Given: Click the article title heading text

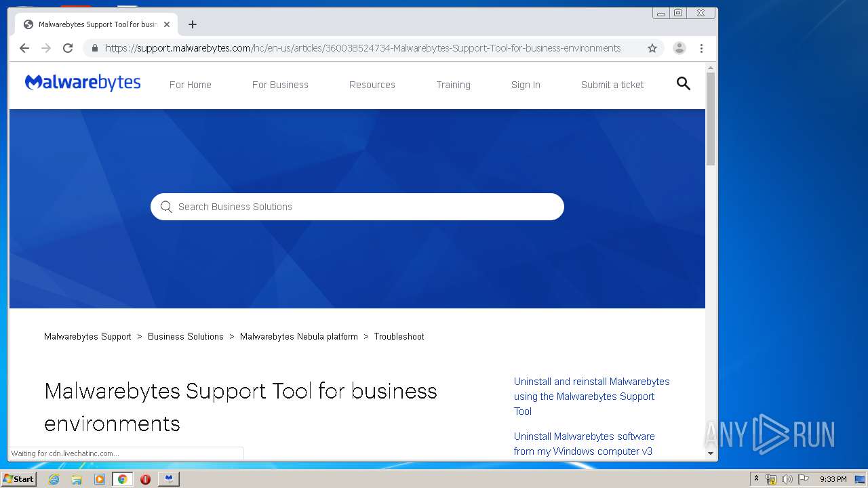Looking at the screenshot, I should [x=241, y=407].
